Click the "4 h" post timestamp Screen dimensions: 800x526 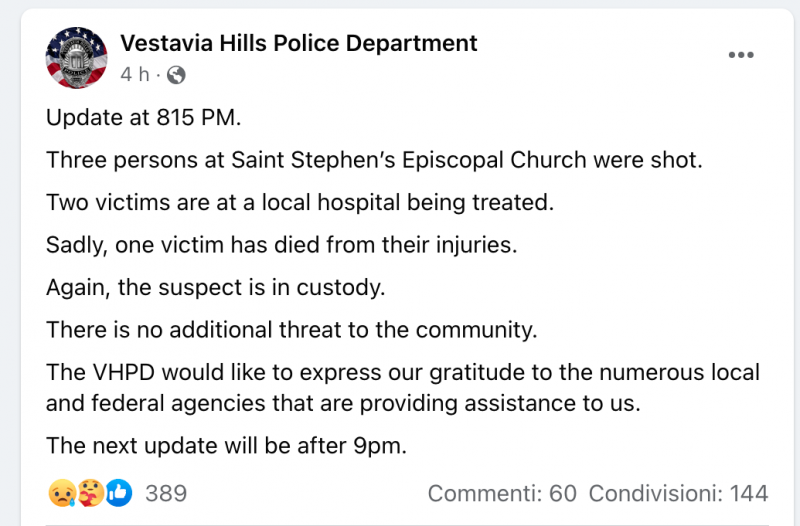point(134,74)
